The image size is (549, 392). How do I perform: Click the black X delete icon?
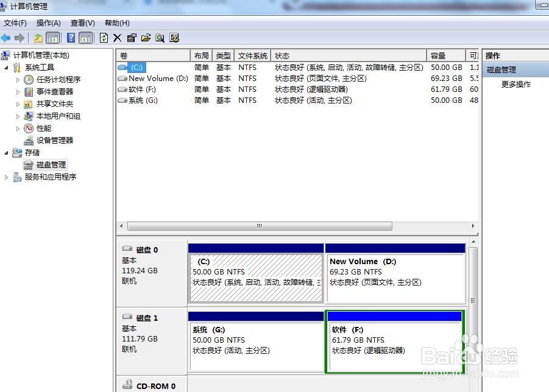coord(117,38)
